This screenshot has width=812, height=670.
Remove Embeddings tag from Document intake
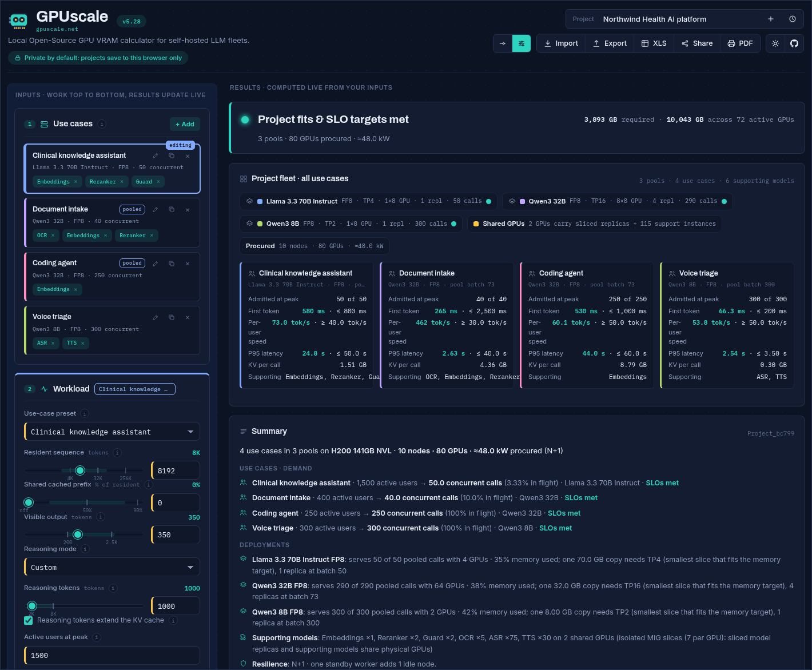[105, 236]
